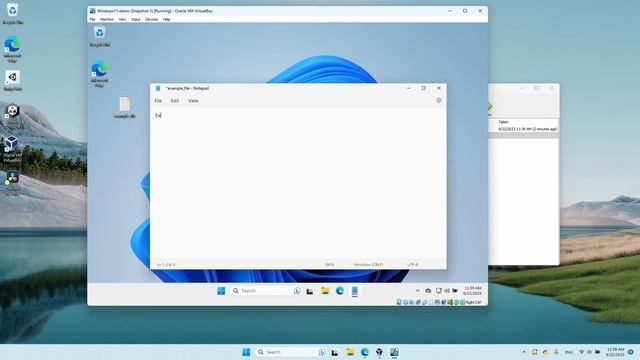Select the Unity Hub desktop shortcut

pos(12,80)
